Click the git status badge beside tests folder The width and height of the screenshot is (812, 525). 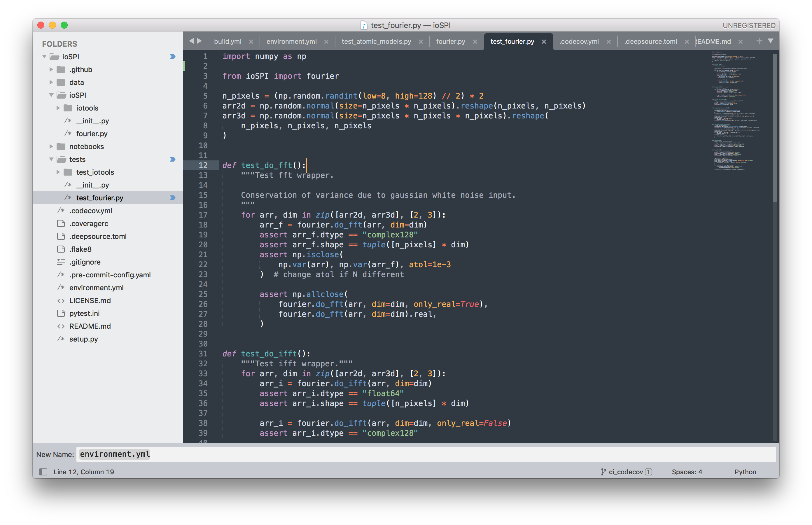pyautogui.click(x=172, y=159)
